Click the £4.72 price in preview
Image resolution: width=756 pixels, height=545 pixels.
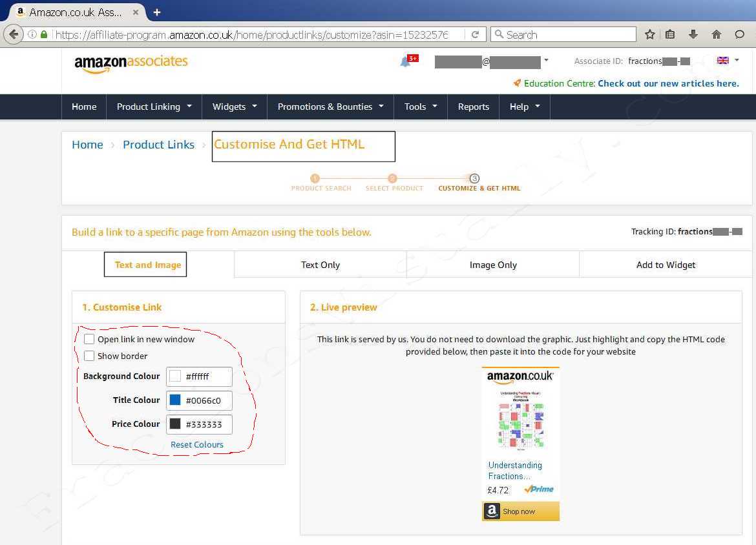(x=498, y=490)
